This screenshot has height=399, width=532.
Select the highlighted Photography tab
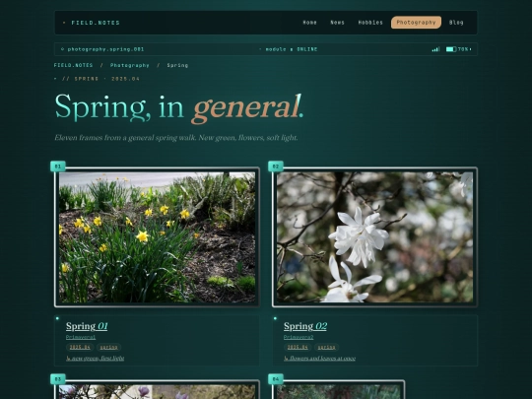coord(416,23)
